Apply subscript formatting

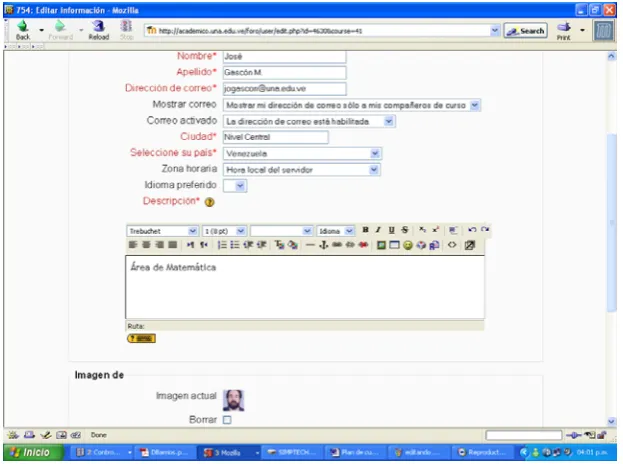click(x=422, y=230)
